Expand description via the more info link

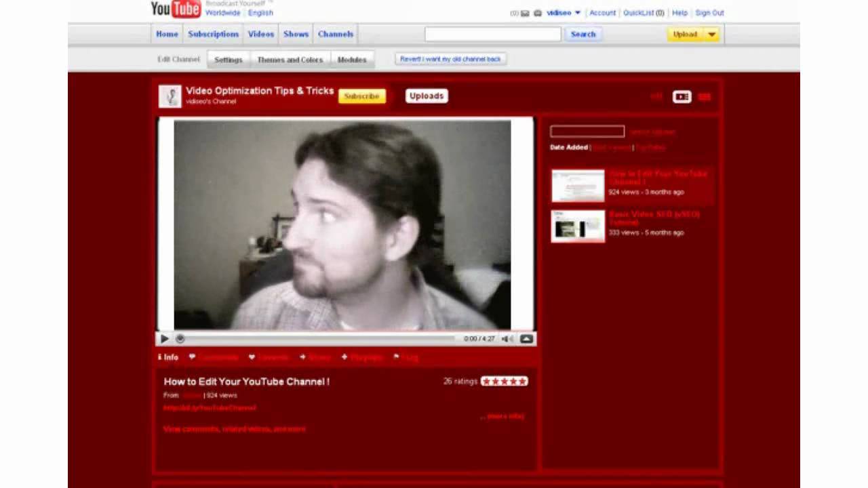tap(505, 416)
